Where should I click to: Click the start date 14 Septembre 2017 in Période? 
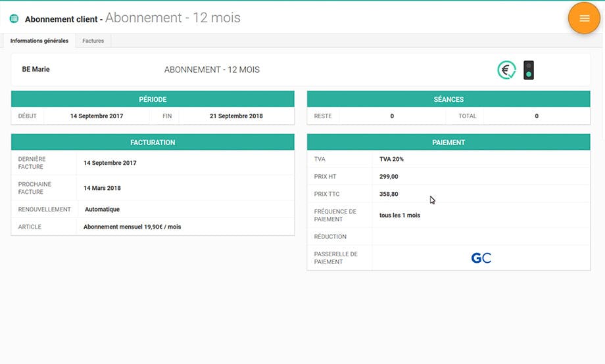[x=97, y=116]
